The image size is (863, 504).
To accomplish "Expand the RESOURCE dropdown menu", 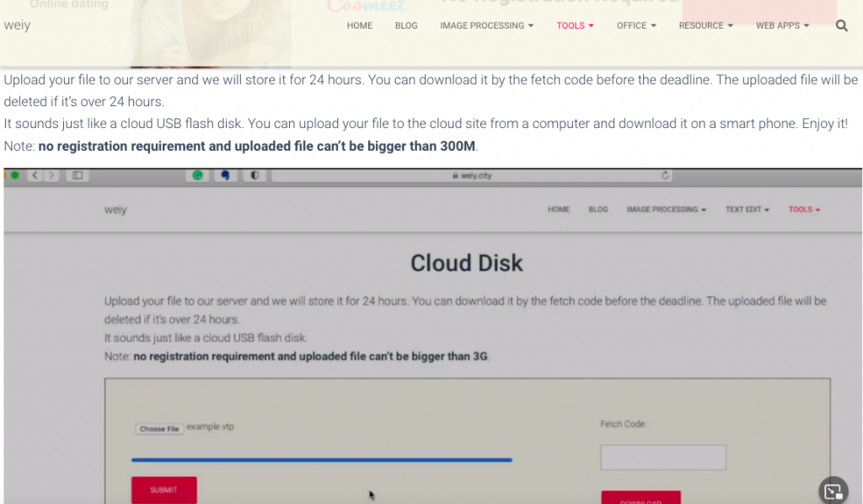I will [x=705, y=25].
